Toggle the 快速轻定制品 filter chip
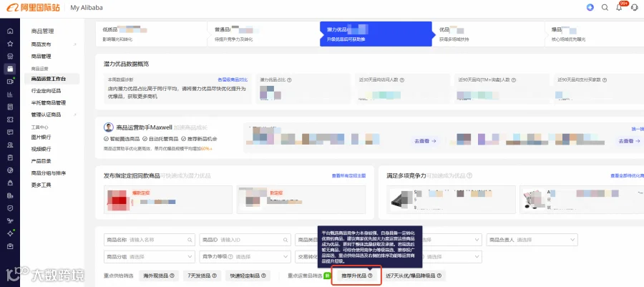This screenshot has width=644, height=287. pos(248,276)
